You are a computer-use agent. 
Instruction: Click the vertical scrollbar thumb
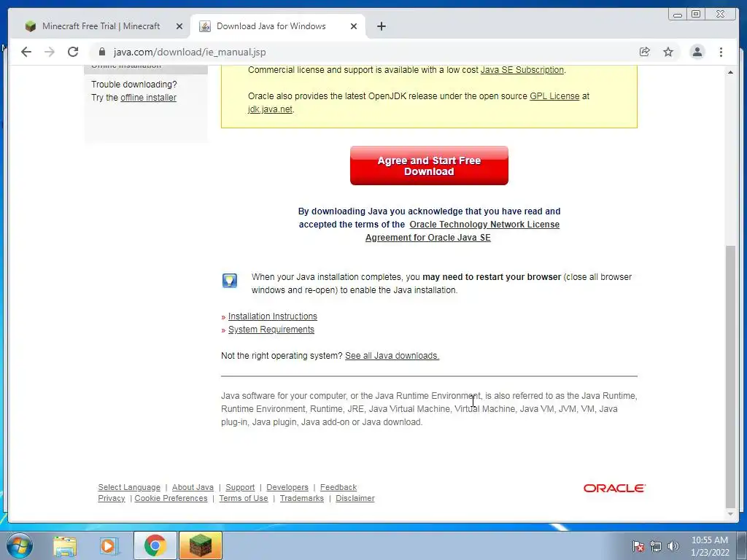pos(730,376)
